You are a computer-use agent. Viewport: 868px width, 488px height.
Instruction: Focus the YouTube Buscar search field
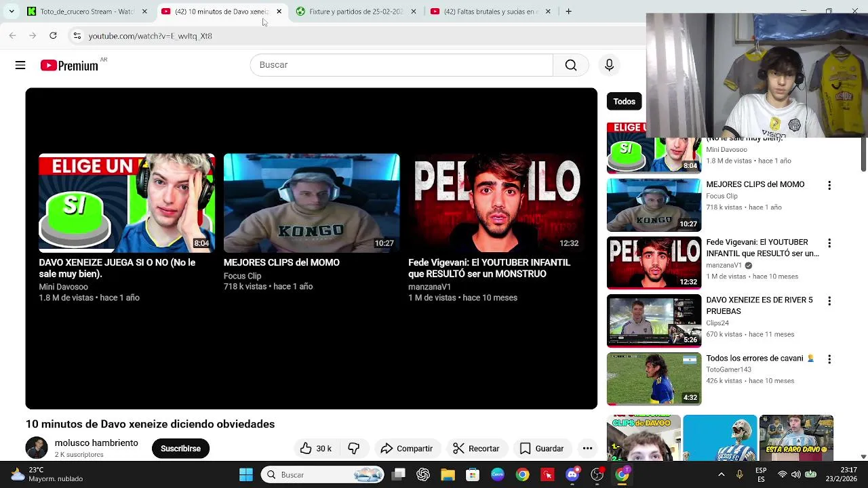[401, 65]
